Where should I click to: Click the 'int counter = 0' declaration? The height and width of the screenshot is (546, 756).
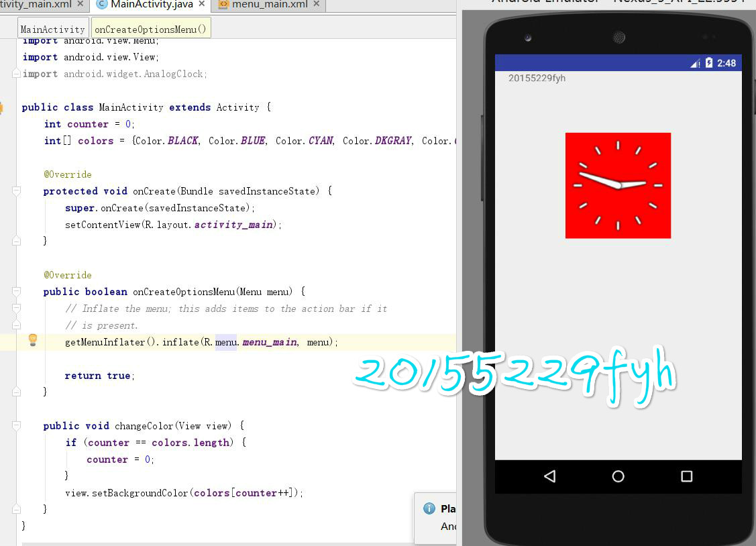[x=89, y=124]
